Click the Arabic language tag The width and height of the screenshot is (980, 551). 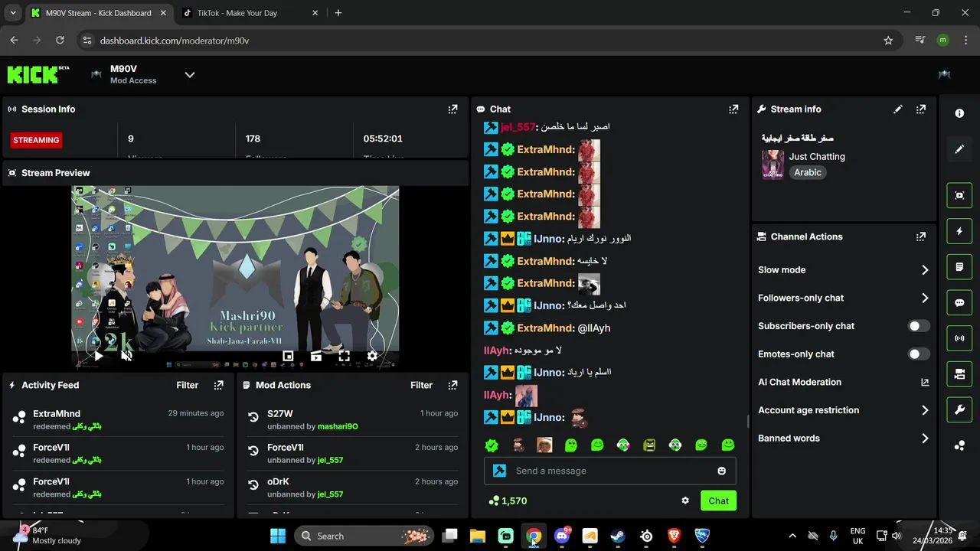tap(808, 173)
